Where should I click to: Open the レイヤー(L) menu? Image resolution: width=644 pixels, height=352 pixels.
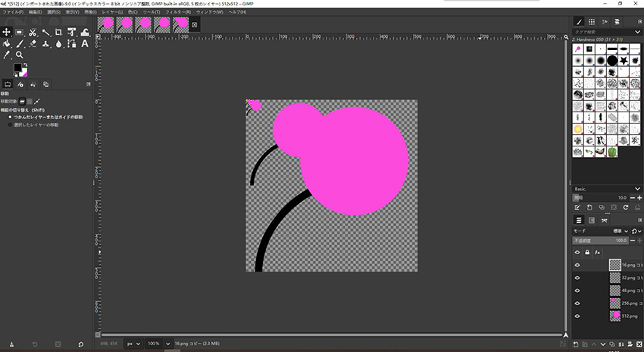(x=114, y=12)
